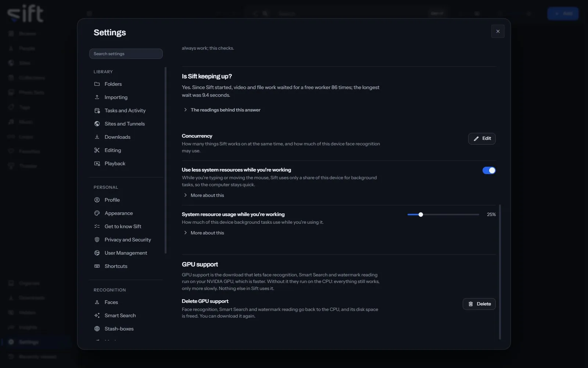This screenshot has width=588, height=368.
Task: Click in the Search settings field
Action: tap(126, 54)
